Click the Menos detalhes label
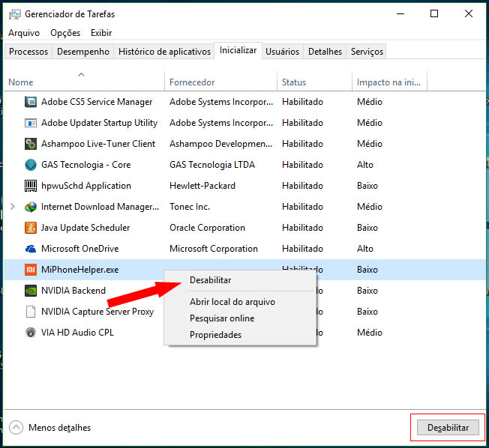Image resolution: width=489 pixels, height=448 pixels. coord(59,428)
